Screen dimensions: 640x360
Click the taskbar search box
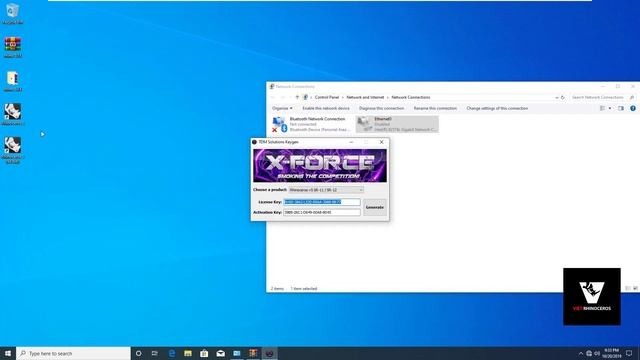(73, 353)
